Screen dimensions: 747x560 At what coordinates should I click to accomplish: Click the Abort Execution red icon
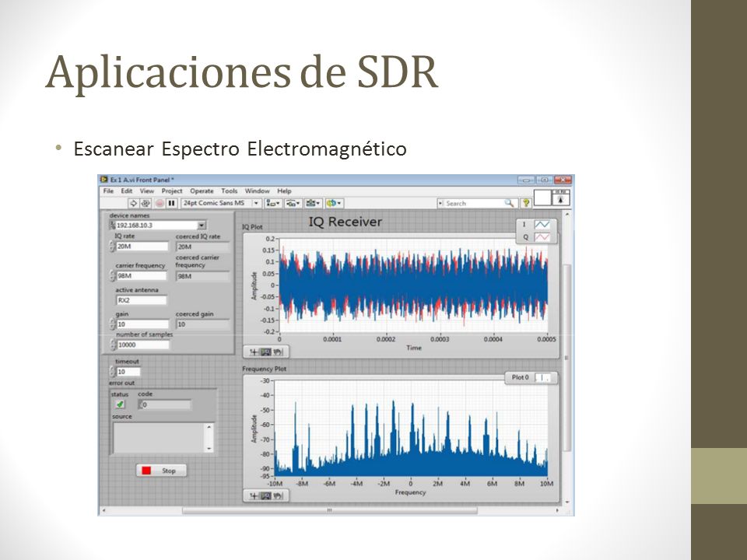click(x=160, y=203)
